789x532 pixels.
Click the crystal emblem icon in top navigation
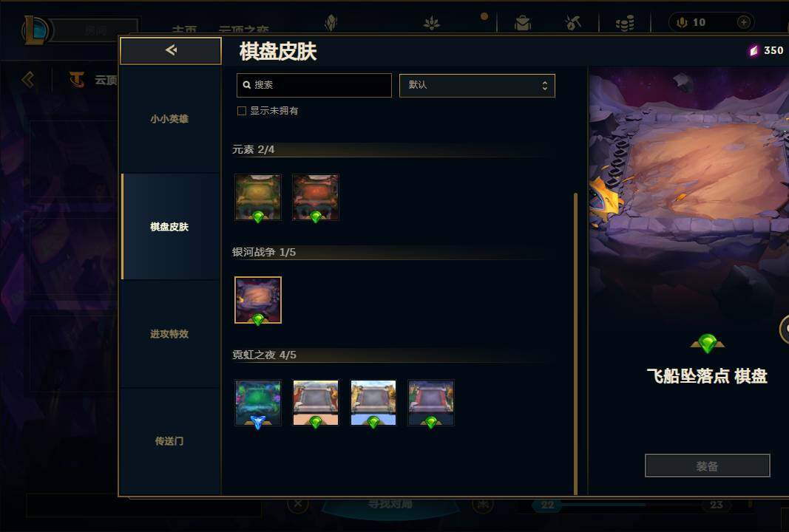[x=331, y=22]
